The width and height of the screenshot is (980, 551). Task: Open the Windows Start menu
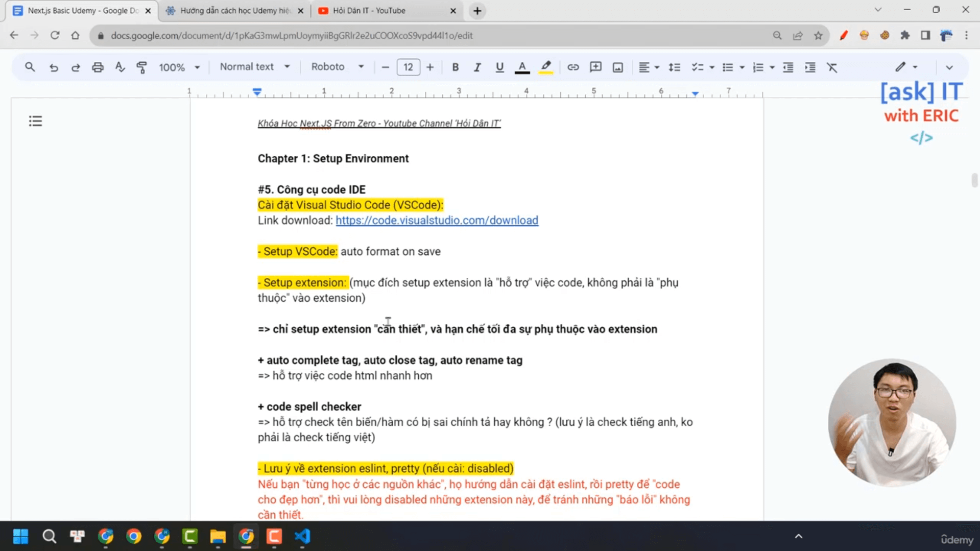[x=20, y=536]
